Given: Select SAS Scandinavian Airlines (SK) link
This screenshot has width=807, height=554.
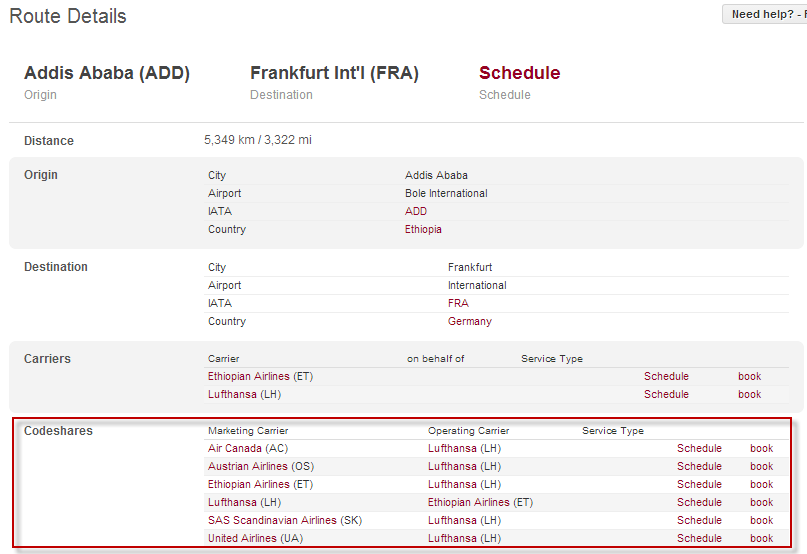Looking at the screenshot, I should [x=285, y=520].
